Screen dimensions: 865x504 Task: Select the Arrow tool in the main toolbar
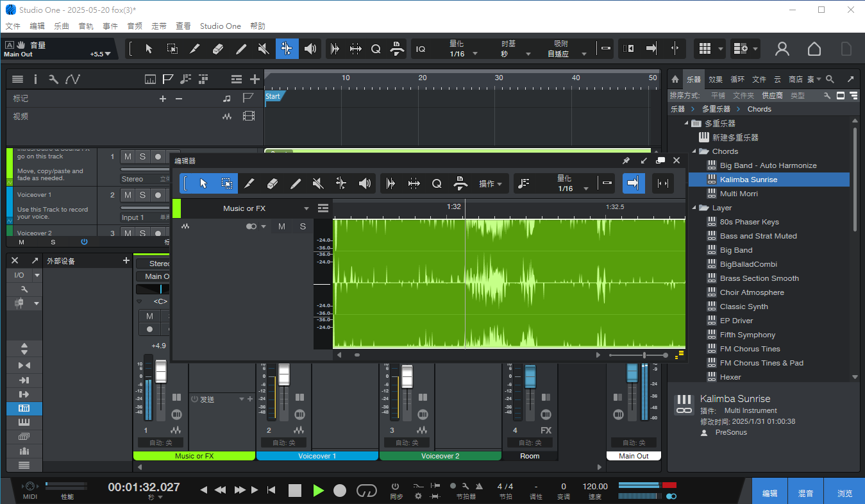(x=149, y=49)
